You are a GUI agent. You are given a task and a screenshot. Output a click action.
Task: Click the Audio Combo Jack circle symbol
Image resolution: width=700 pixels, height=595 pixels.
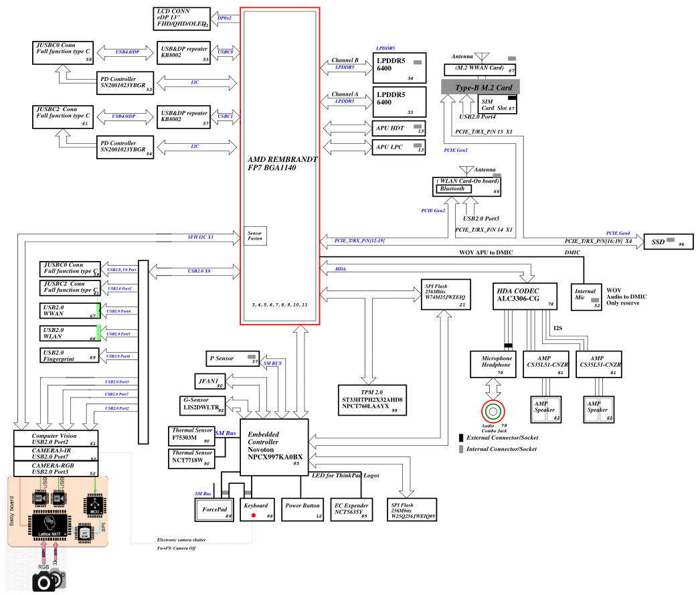[x=493, y=411]
